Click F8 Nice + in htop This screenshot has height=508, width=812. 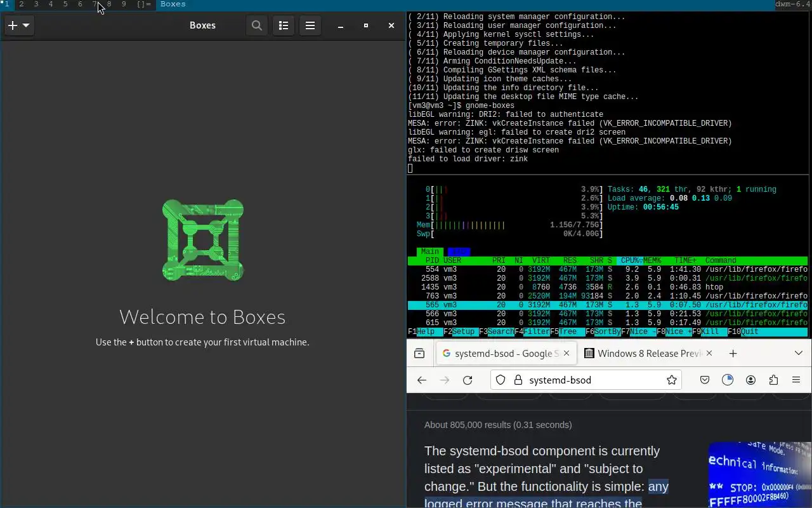tap(674, 331)
